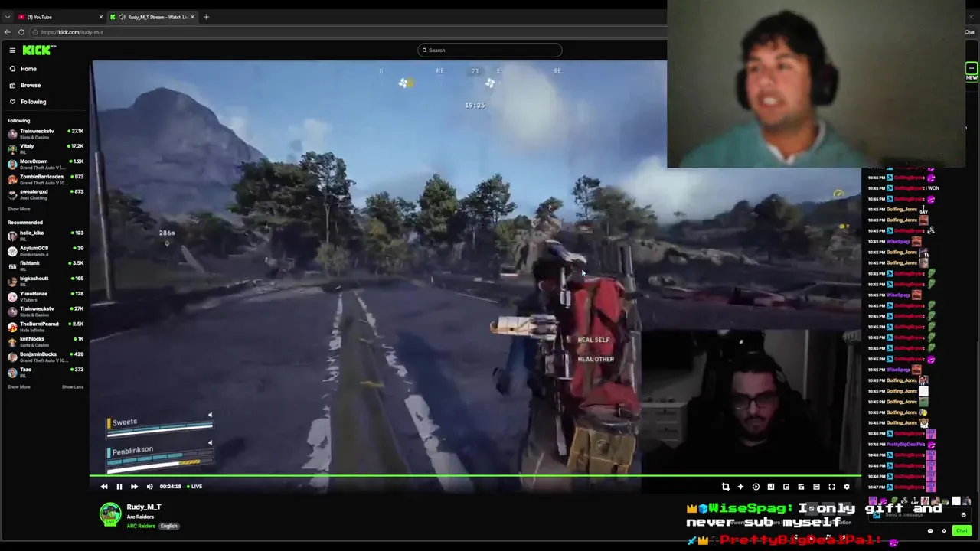980x551 pixels.
Task: Open bigkashoutt recommended channel
Action: [46, 281]
